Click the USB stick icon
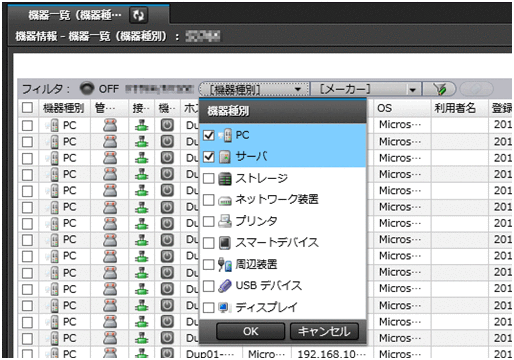 [225, 286]
